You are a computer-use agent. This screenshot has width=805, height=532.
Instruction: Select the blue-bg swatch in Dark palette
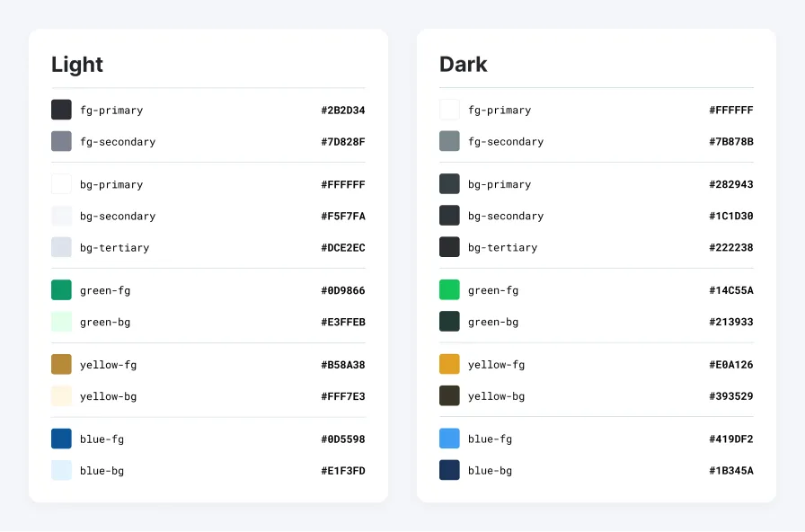pos(448,470)
